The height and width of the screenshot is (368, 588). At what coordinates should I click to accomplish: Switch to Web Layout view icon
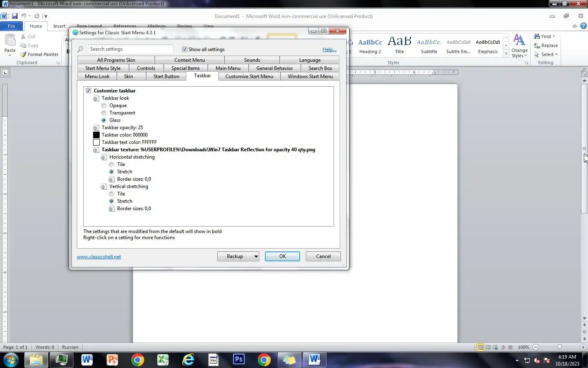495,347
